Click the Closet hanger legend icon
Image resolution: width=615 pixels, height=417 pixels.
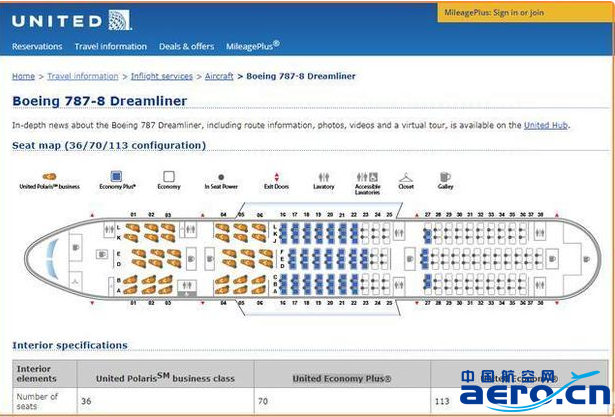pos(406,178)
